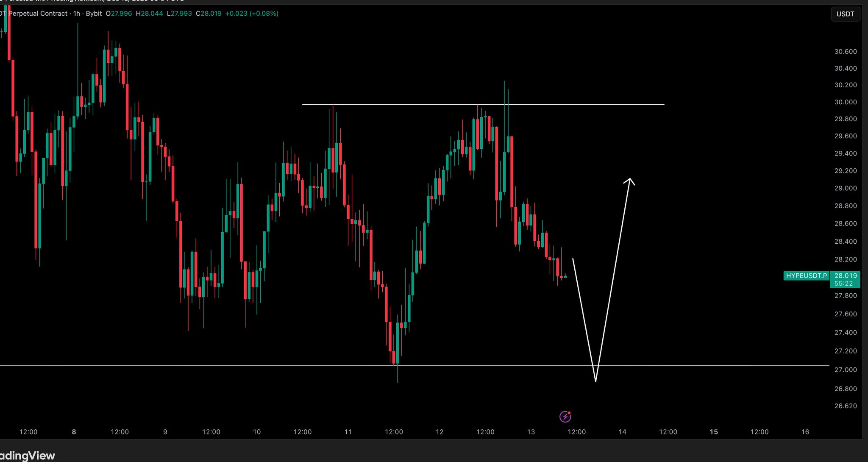868x462 pixels.
Task: Click the 55:22 candle countdown timer
Action: (x=843, y=284)
